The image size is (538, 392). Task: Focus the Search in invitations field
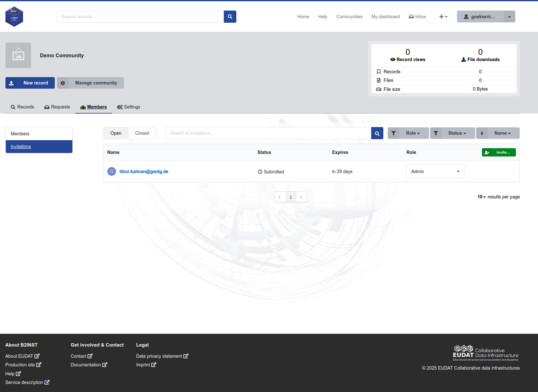268,133
